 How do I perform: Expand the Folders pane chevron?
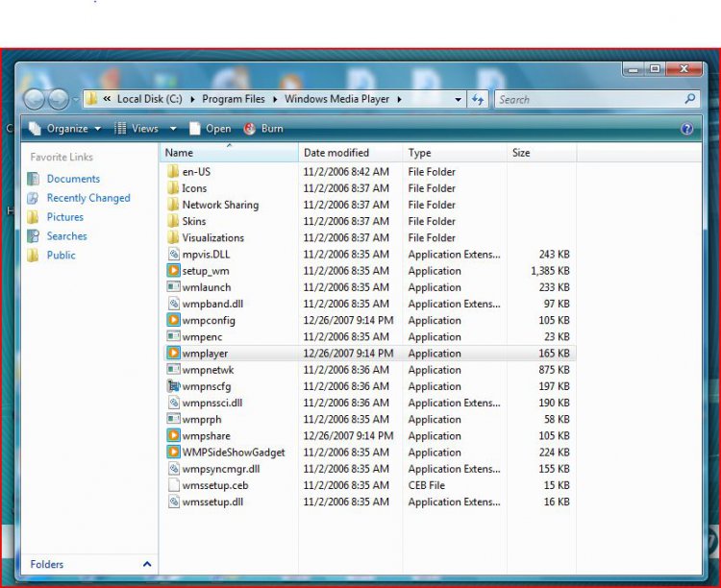pos(147,564)
